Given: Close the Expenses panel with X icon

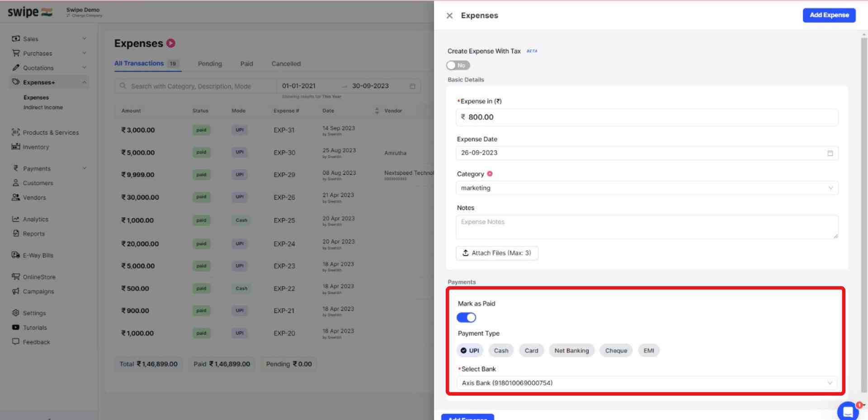Looking at the screenshot, I should (x=449, y=15).
